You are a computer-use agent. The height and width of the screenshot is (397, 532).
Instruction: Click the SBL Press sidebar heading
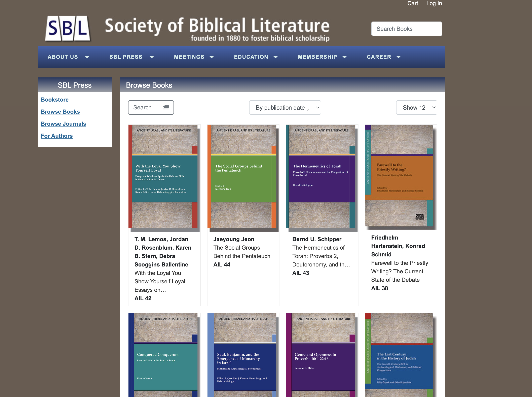point(74,85)
